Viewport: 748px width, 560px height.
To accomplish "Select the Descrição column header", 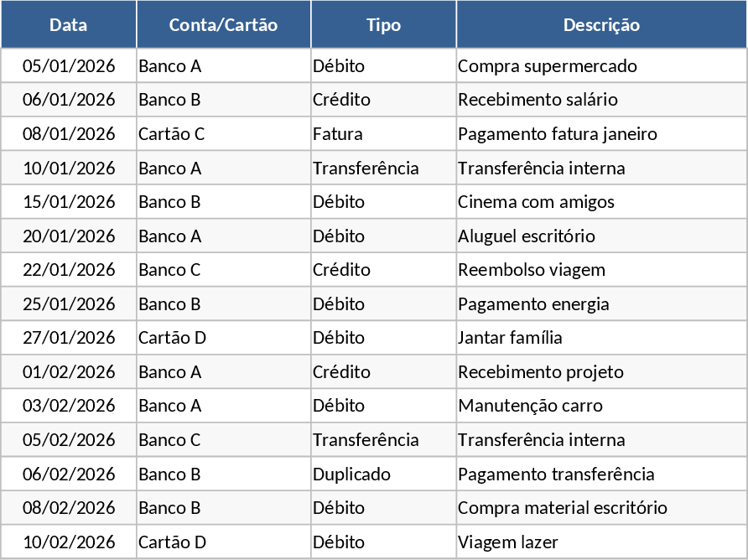I will pos(601,25).
